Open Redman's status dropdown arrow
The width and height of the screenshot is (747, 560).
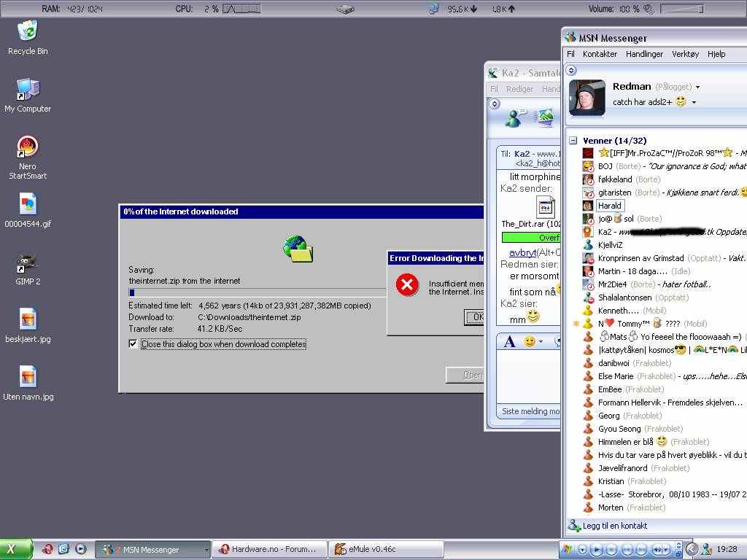(698, 87)
